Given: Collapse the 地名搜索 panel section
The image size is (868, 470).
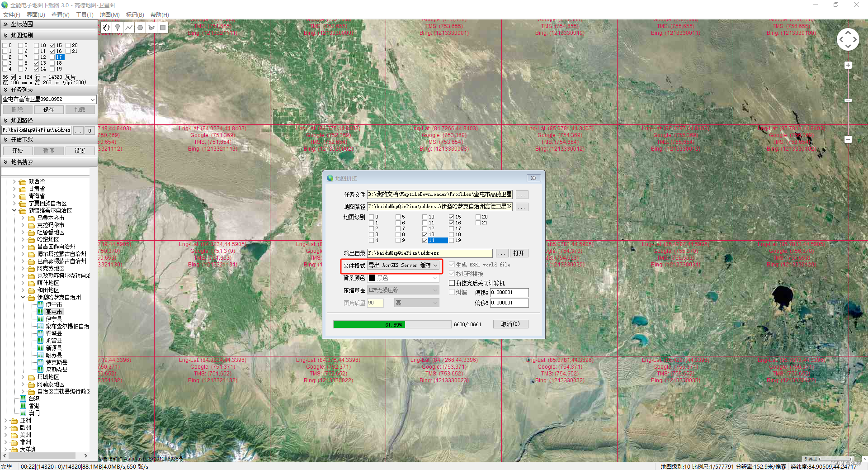Looking at the screenshot, I should 5,162.
